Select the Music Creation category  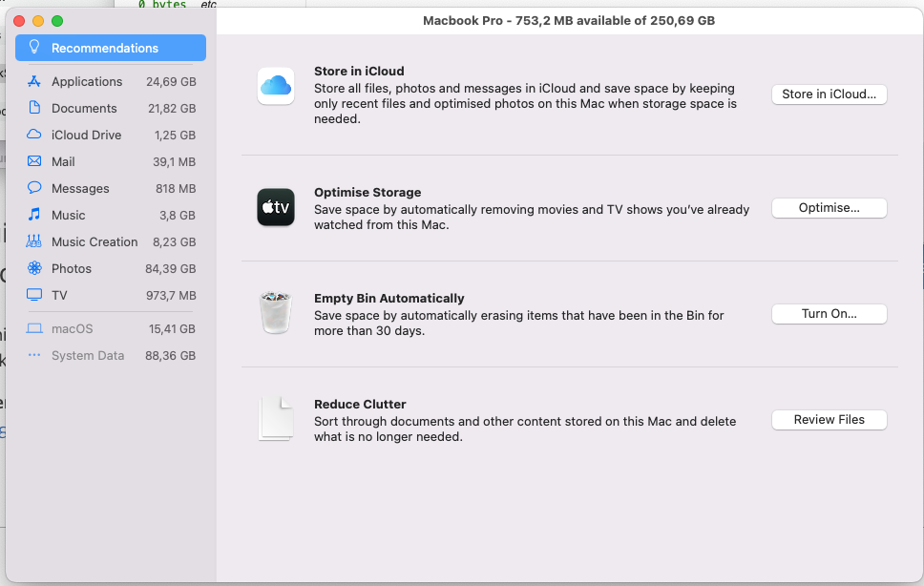(111, 242)
